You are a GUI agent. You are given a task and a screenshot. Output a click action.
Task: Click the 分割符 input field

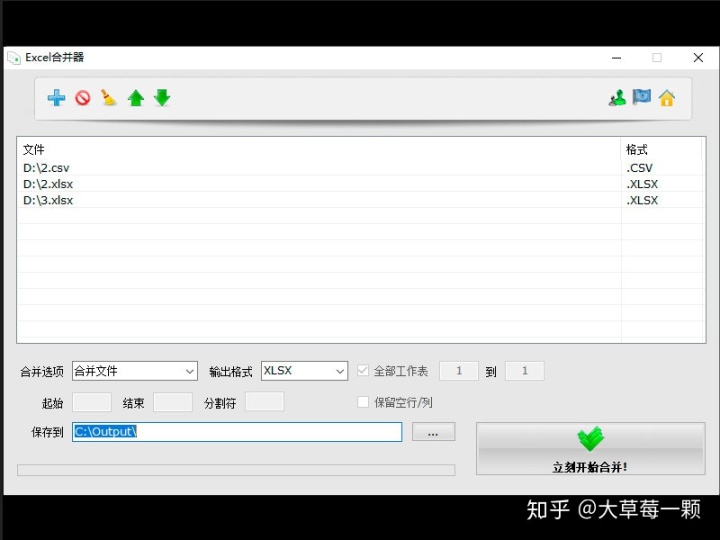pos(264,401)
